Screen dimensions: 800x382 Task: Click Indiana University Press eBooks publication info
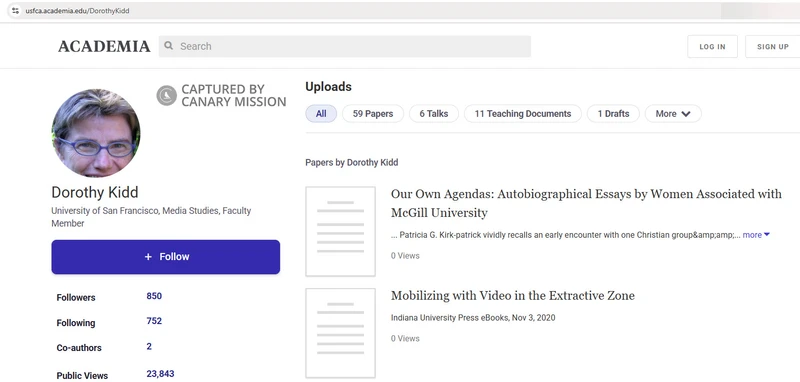[x=473, y=318]
